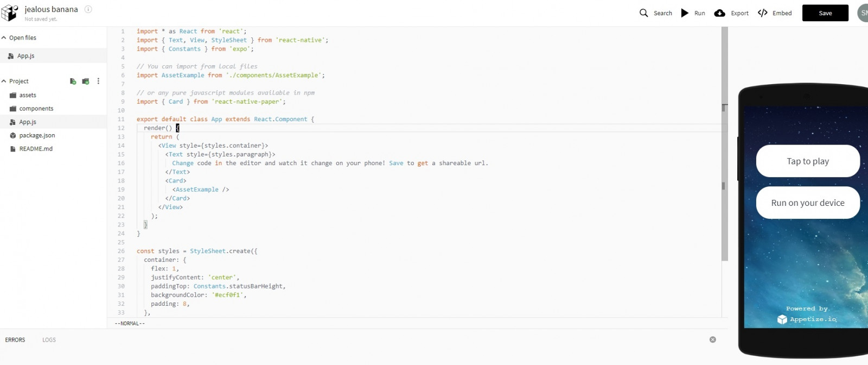
Task: Open the project info icon beside jealous banana
Action: point(88,9)
